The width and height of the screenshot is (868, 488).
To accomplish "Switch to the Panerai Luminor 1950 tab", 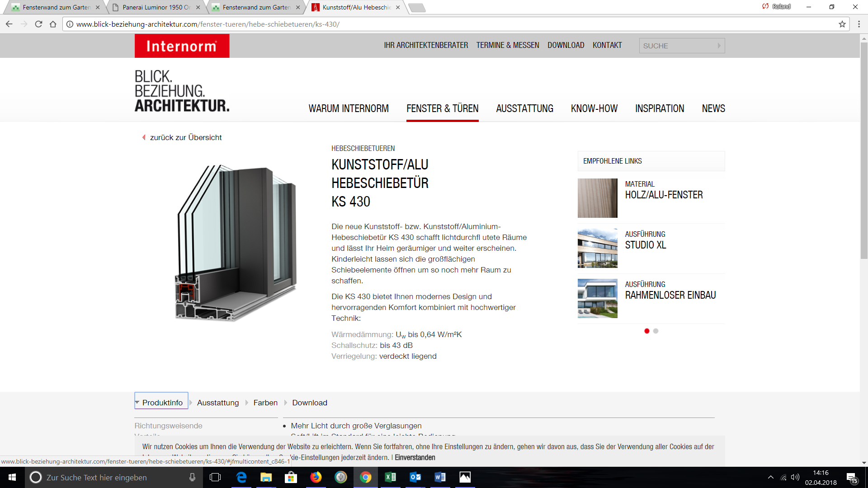I will [x=156, y=7].
